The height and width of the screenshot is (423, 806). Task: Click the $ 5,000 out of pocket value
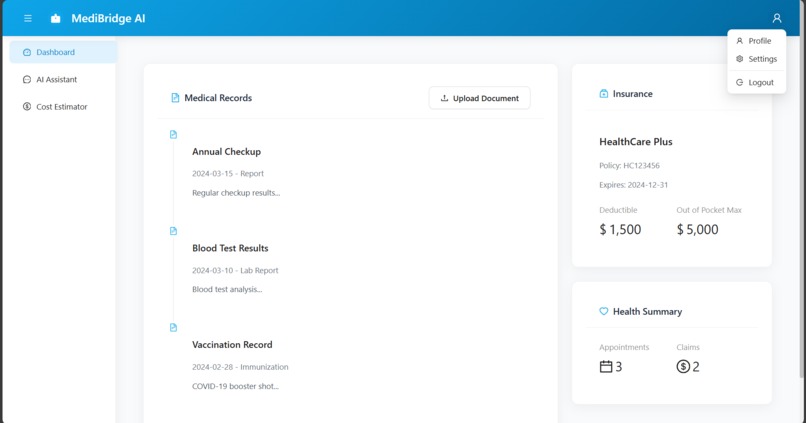[698, 229]
